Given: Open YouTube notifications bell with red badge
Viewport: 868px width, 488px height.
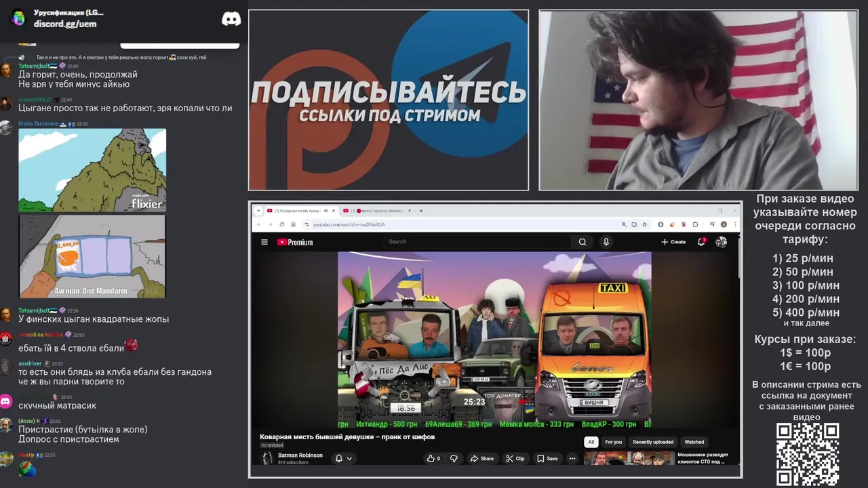Looking at the screenshot, I should click(703, 241).
